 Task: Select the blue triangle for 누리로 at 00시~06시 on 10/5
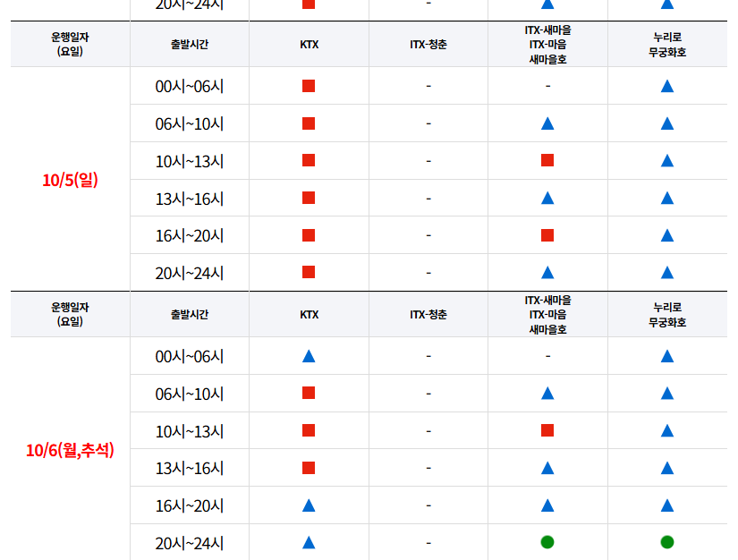pyautogui.click(x=667, y=86)
